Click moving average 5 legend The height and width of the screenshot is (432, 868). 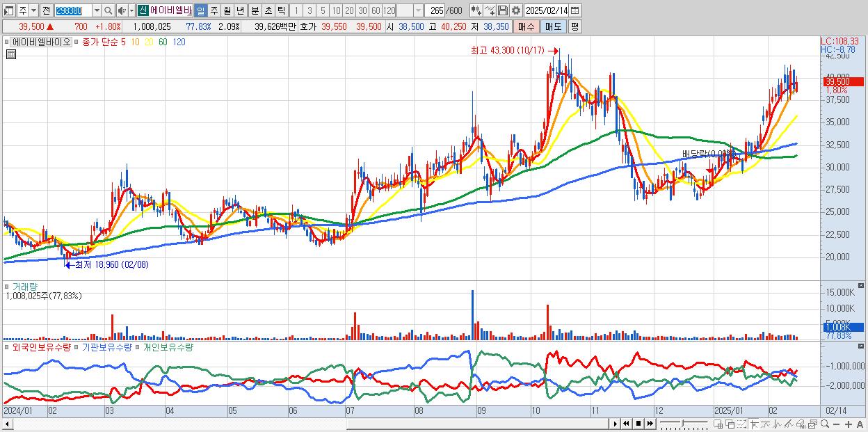[123, 42]
